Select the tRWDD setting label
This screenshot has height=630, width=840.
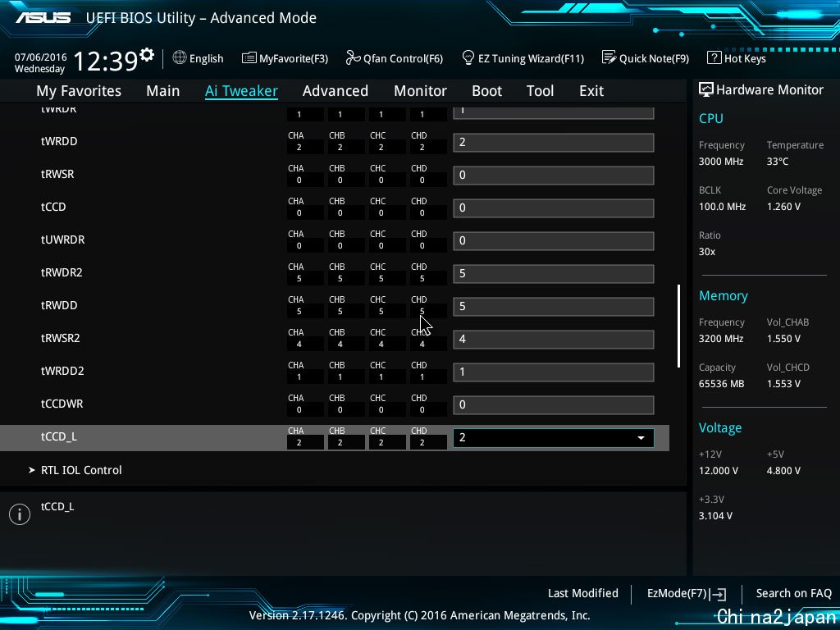(59, 305)
